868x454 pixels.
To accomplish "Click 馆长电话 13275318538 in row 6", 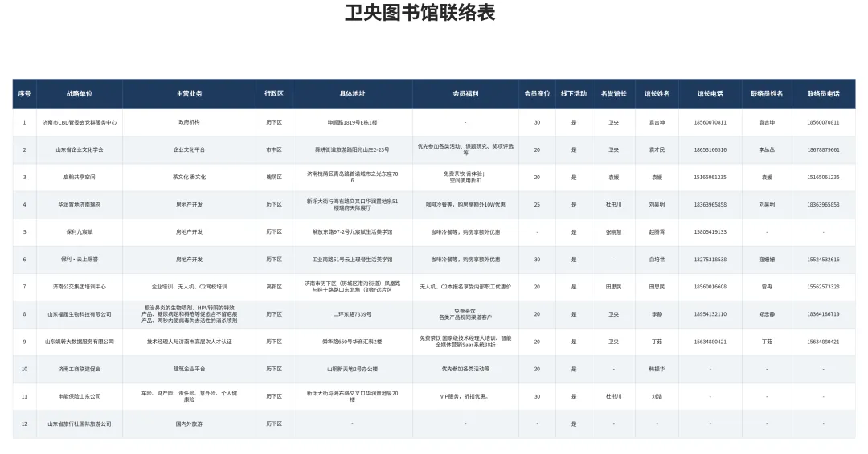I will click(x=710, y=259).
